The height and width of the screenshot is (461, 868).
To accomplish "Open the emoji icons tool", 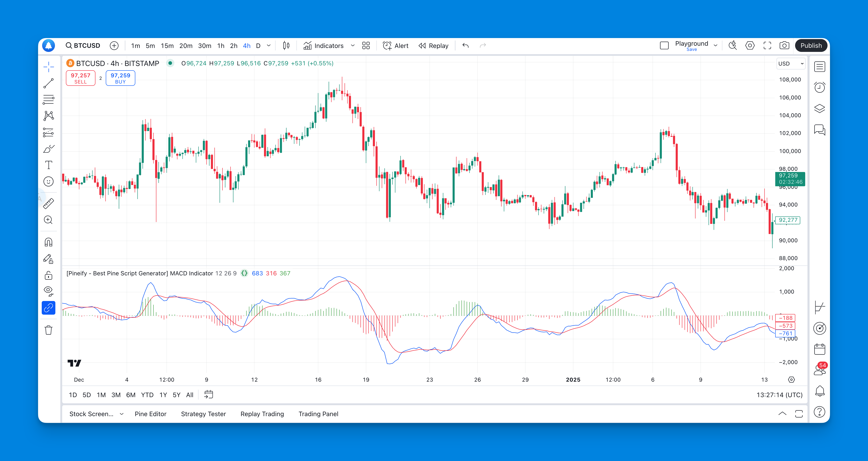I will tap(49, 182).
